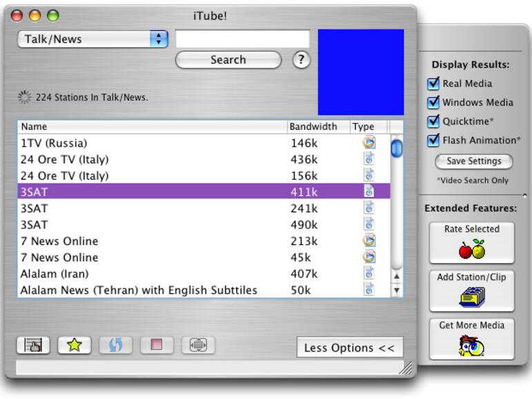Select 24 Ore TV (Italy) 156k row
Image resolution: width=532 pixels, height=399 pixels.
204,175
